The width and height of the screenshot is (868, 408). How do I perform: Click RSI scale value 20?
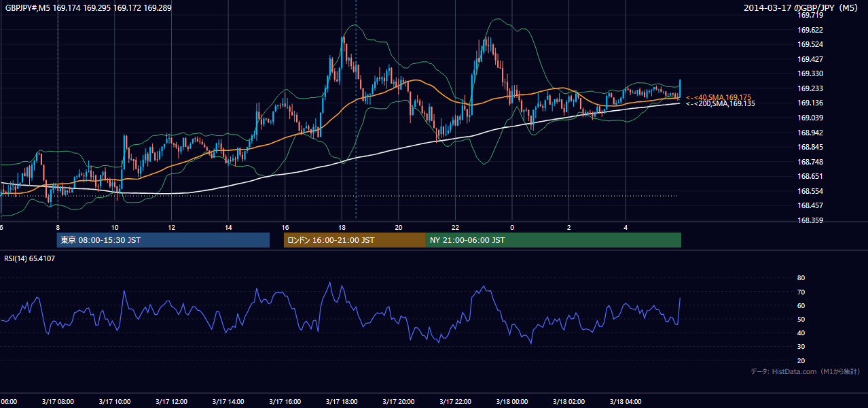(x=801, y=361)
